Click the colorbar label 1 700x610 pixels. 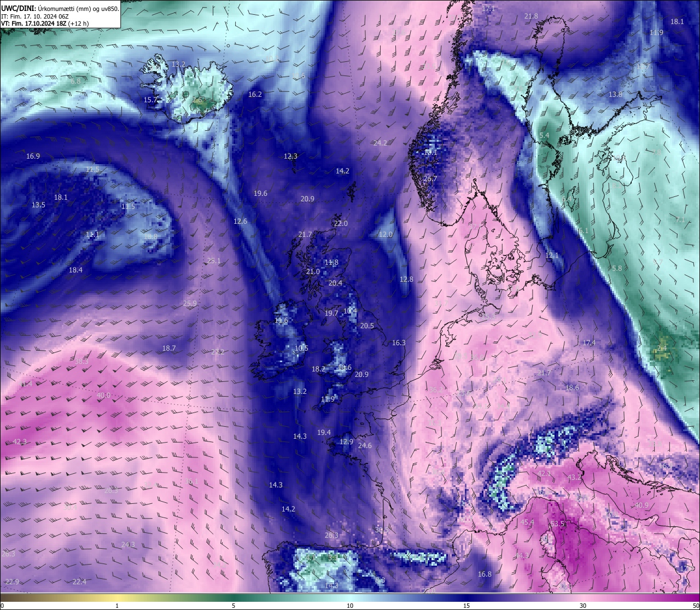(x=117, y=606)
